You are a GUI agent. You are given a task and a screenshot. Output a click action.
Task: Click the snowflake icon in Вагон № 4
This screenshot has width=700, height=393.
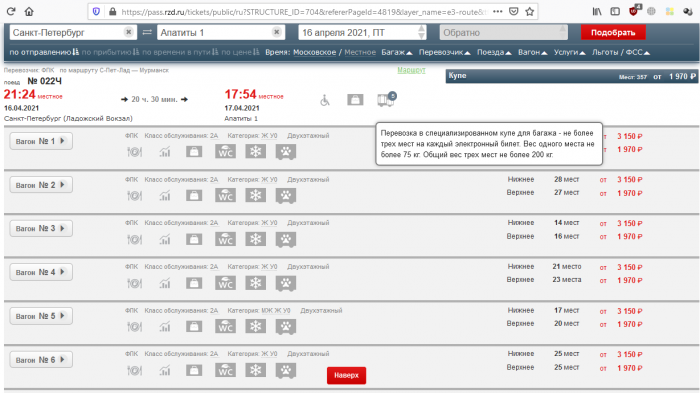255,283
